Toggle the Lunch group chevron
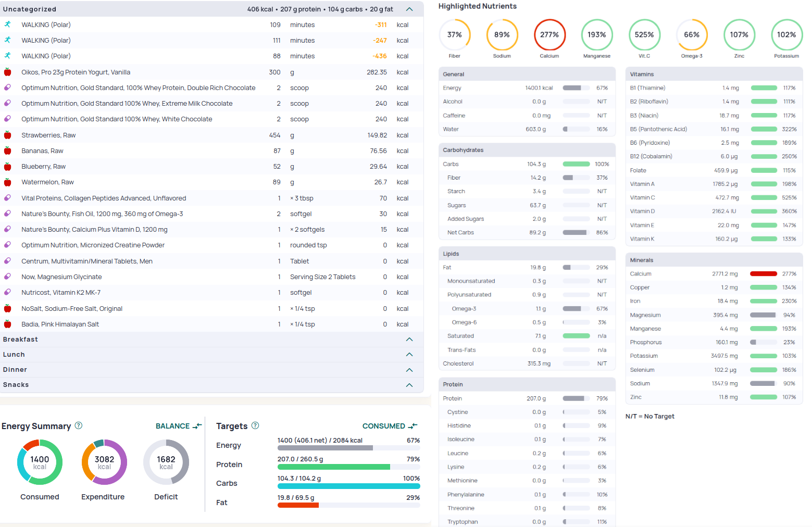 click(409, 355)
